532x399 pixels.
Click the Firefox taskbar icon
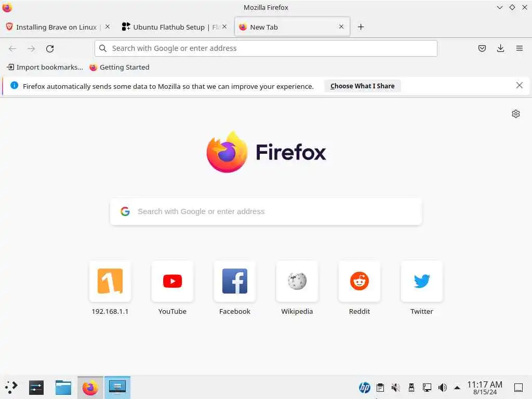(90, 388)
